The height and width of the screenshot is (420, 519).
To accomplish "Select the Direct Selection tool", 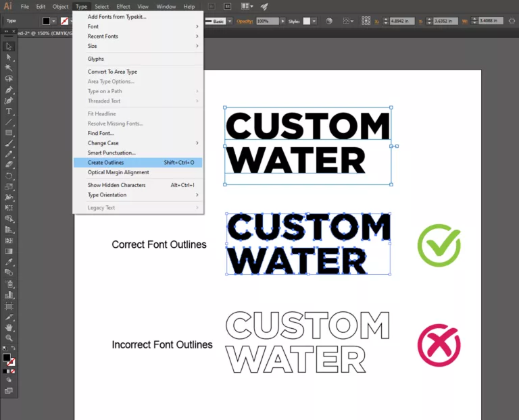I will pos(9,57).
